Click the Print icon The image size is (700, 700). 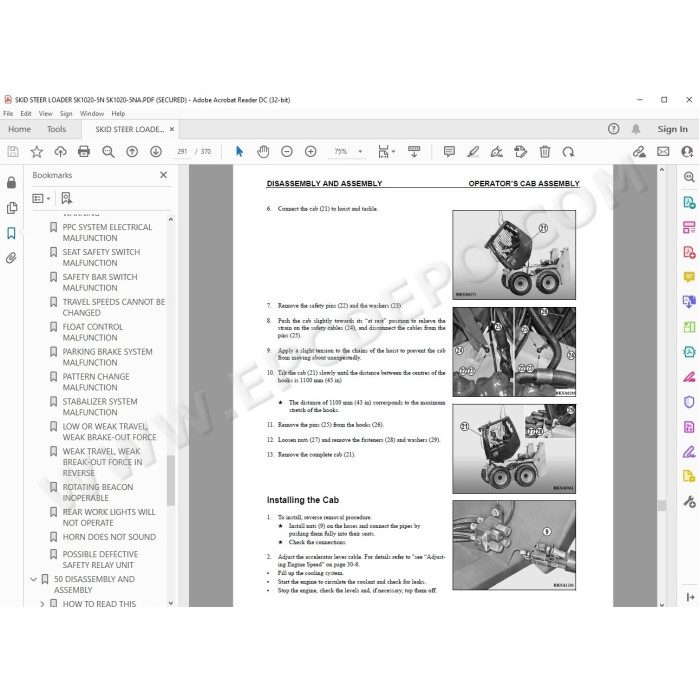84,152
